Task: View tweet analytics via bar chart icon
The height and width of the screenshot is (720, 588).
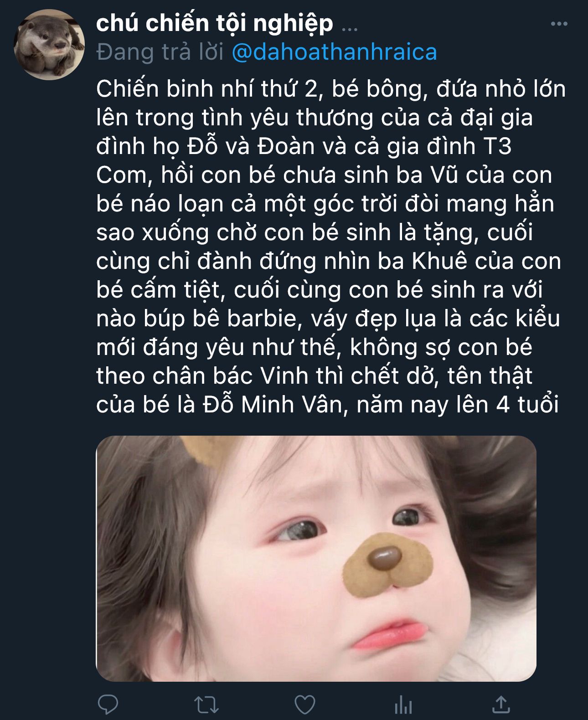Action: 403,705
